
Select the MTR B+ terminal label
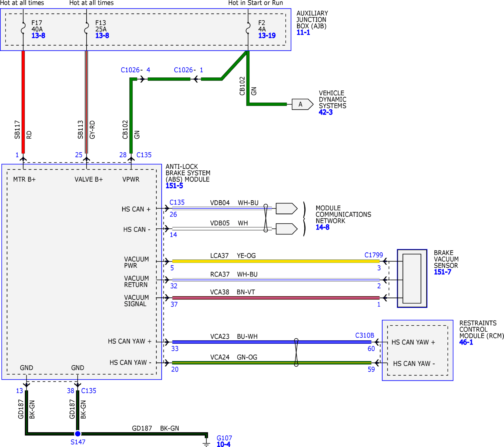tap(24, 179)
